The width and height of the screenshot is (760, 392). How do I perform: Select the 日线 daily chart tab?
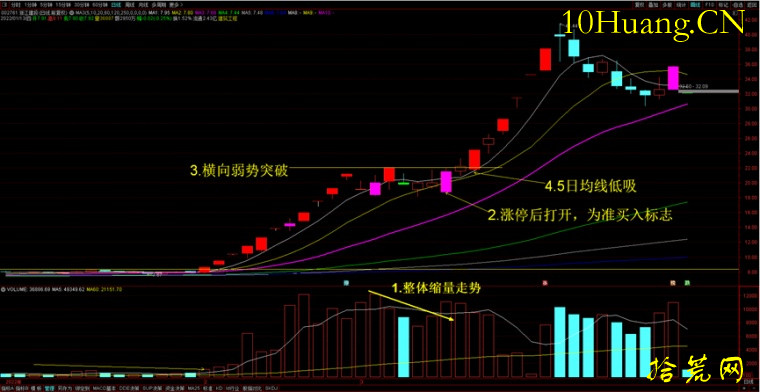click(x=116, y=4)
